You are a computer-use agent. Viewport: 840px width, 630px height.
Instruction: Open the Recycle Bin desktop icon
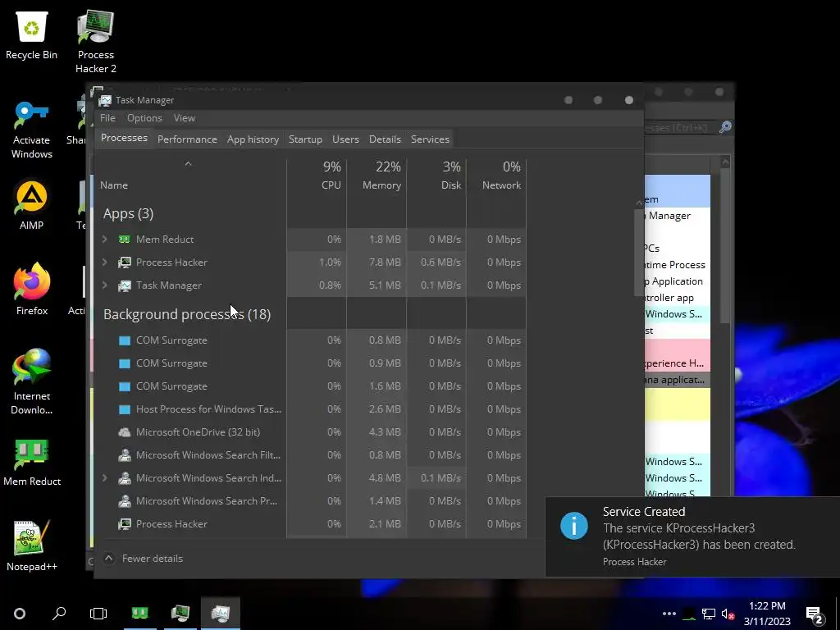coord(32,35)
